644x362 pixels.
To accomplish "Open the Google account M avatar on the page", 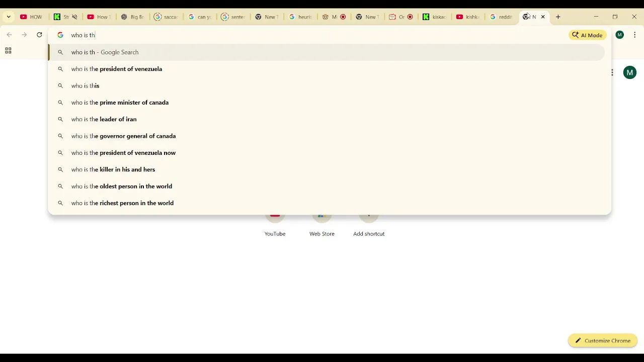I will [629, 72].
